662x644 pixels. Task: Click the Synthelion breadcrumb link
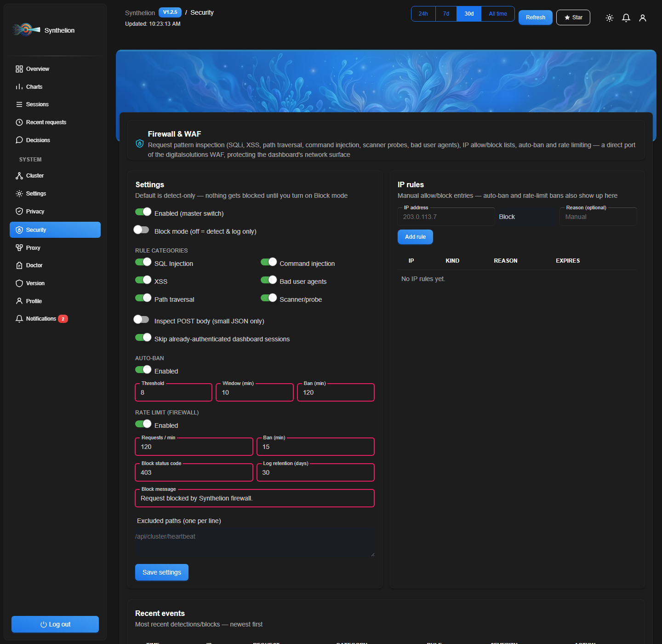pyautogui.click(x=140, y=13)
